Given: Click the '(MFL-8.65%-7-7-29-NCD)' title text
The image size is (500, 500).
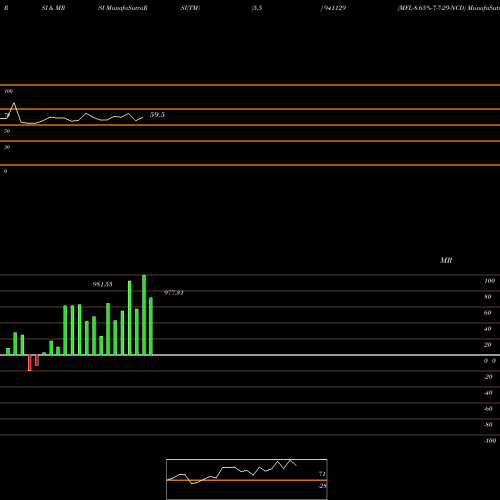Looking at the screenshot, I should 431,8.
